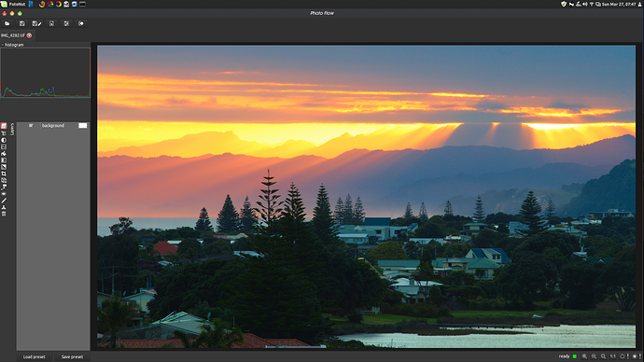Open the network Wi-Fi tray icon
The height and width of the screenshot is (362, 644).
(x=592, y=4)
